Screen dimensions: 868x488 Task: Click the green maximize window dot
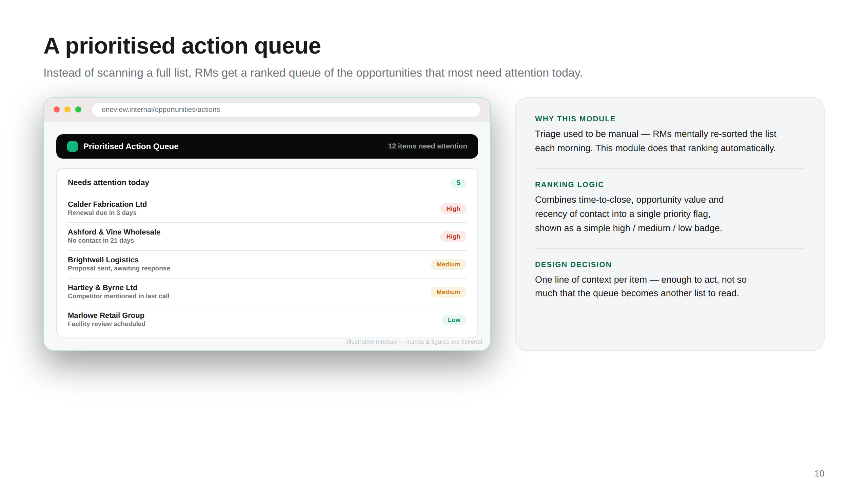click(x=78, y=109)
